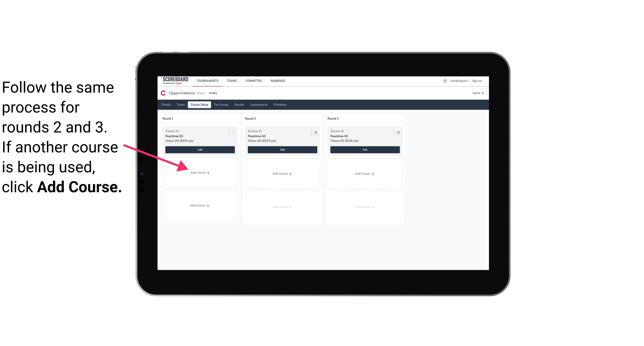Click the second Add Course in Round 1
644x346 pixels.
pyautogui.click(x=200, y=205)
